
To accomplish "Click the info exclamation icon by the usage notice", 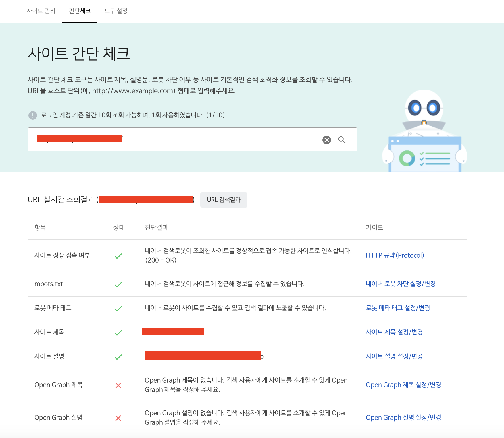I will (33, 115).
